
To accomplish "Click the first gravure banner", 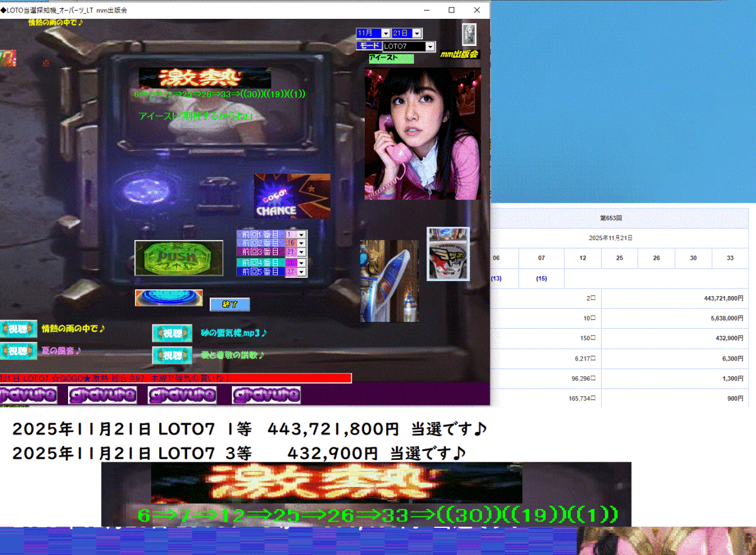I will [x=28, y=395].
